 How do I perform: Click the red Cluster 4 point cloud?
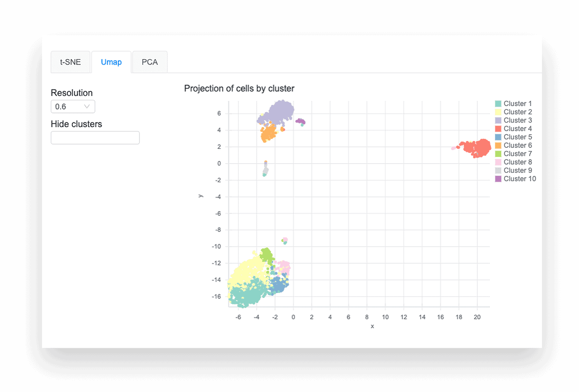point(476,148)
